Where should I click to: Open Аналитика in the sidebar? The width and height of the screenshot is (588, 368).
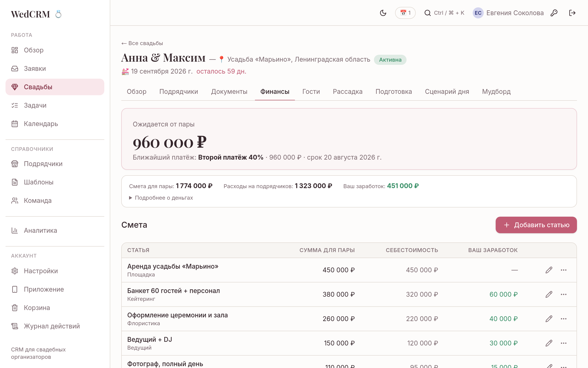(55, 230)
